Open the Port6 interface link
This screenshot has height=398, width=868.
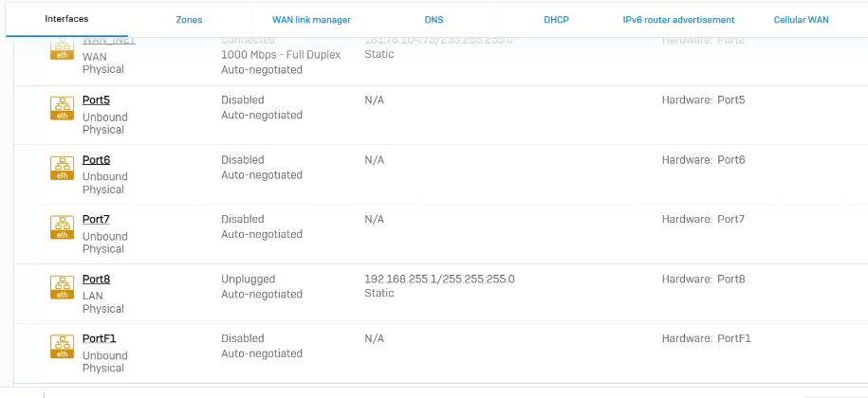click(96, 159)
